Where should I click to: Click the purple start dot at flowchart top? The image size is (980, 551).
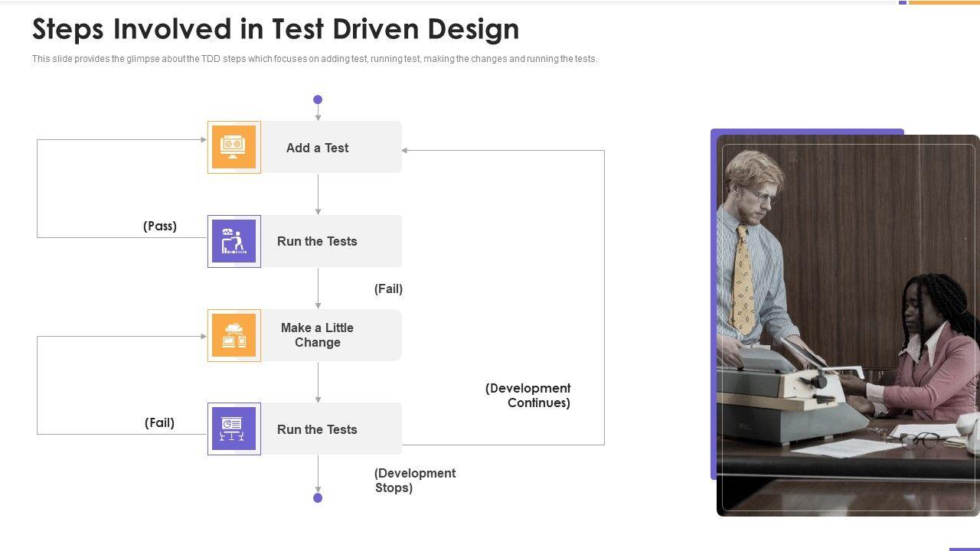click(318, 99)
